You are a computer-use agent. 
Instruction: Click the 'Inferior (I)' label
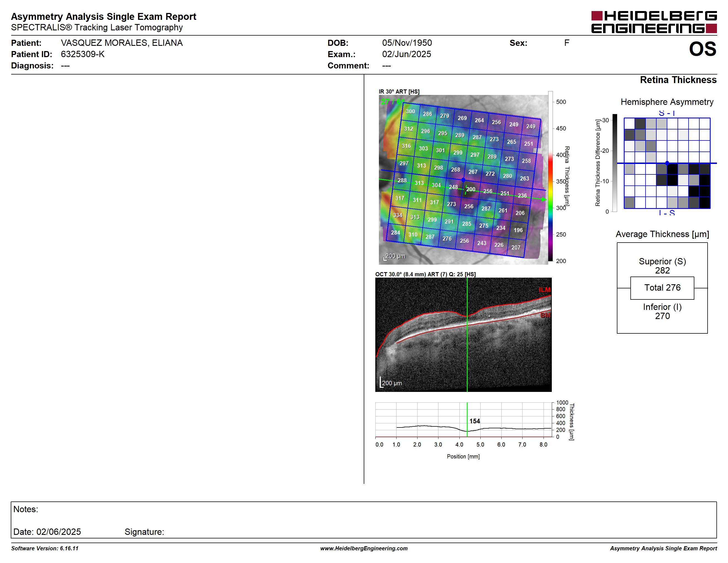pyautogui.click(x=662, y=307)
